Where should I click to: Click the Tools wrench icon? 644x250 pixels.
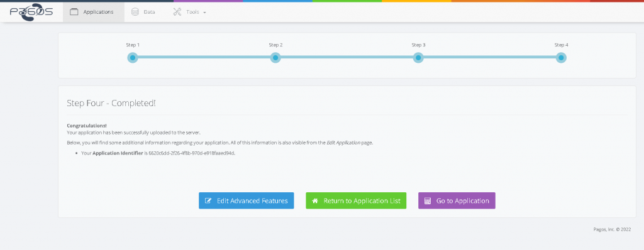click(177, 12)
